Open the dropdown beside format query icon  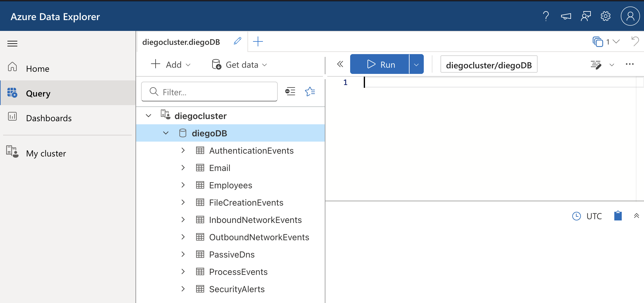[x=612, y=65]
